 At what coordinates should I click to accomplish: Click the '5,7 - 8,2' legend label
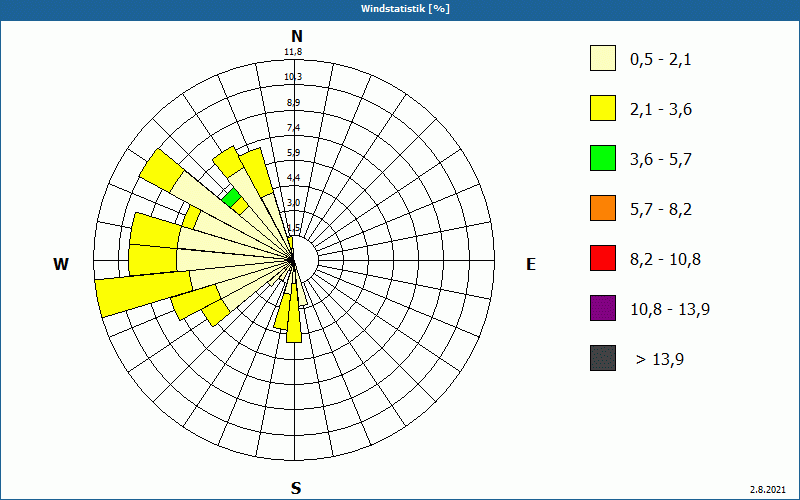coord(661,210)
